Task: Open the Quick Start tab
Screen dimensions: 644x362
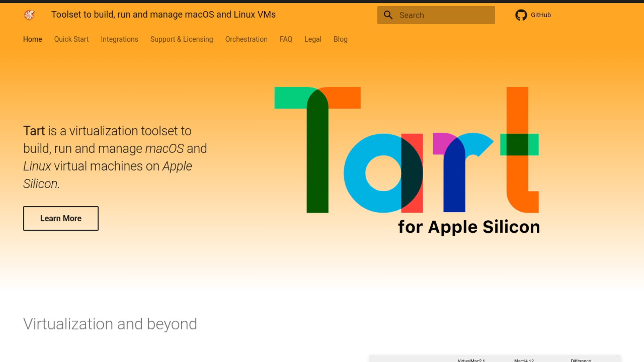Action: pyautogui.click(x=71, y=39)
